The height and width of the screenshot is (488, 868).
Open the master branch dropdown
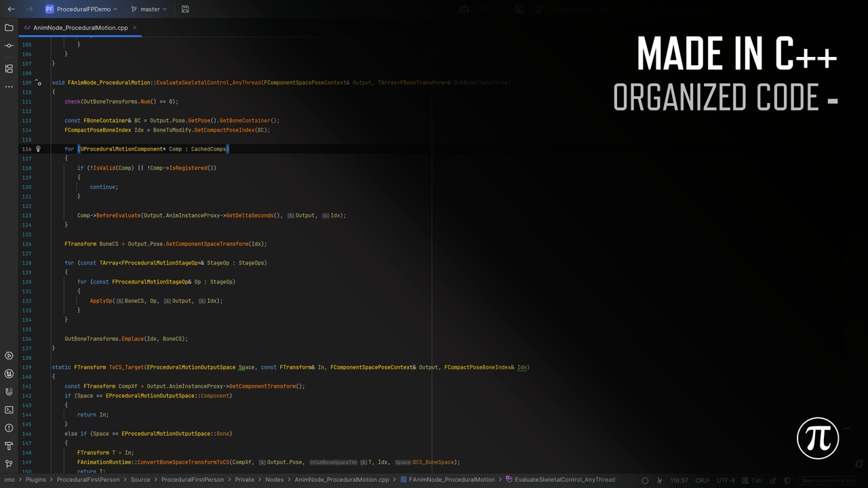click(149, 9)
